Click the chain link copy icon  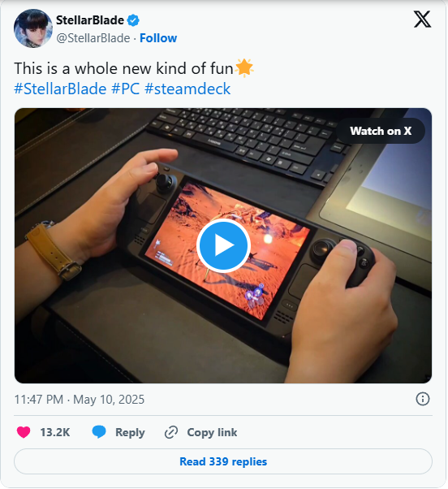[x=171, y=432]
